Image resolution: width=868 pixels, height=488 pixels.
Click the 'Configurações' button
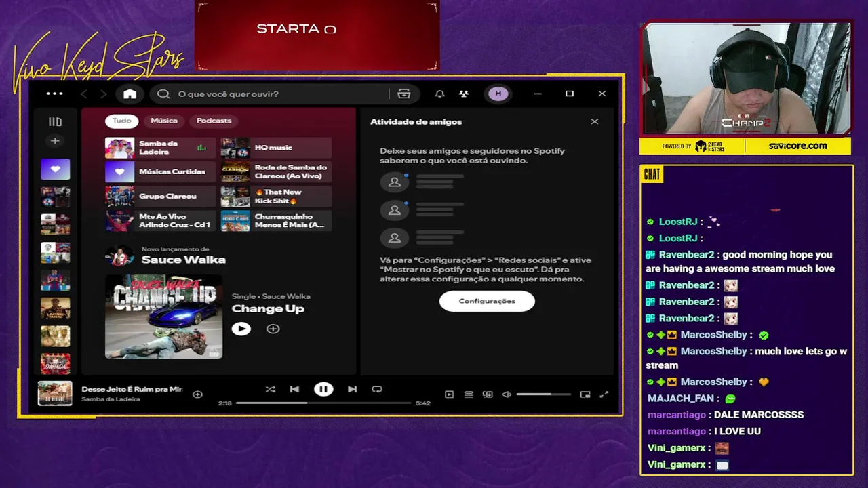tap(487, 301)
